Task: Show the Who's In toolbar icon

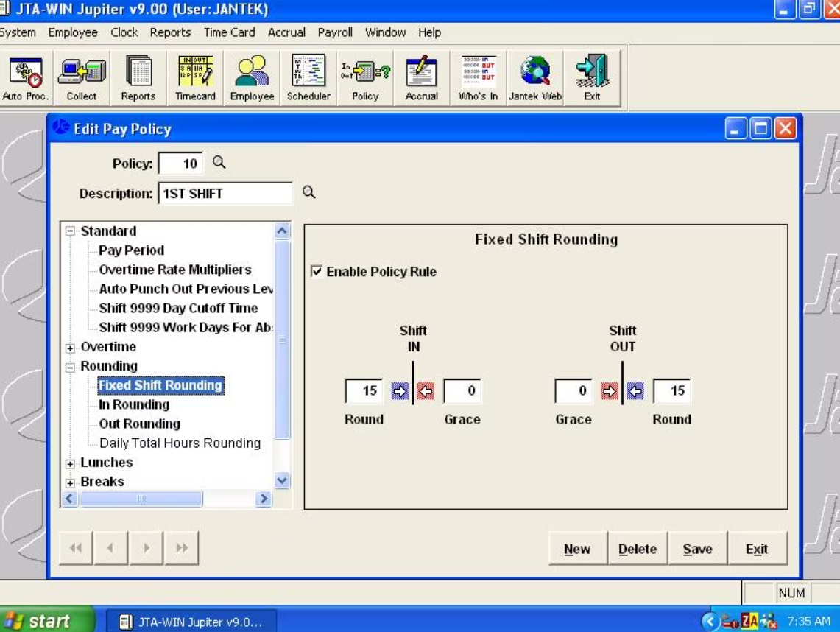Action: click(x=479, y=78)
